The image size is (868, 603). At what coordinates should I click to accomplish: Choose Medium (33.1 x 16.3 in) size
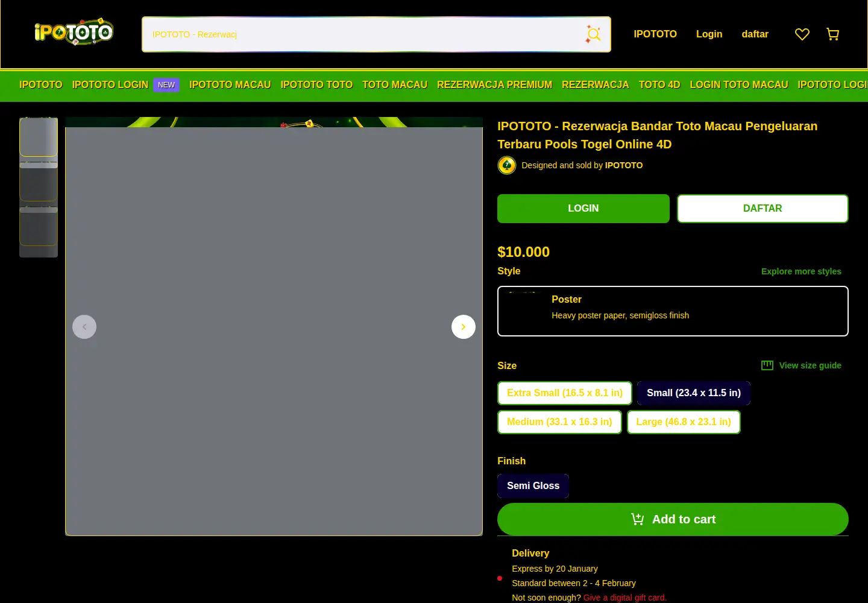coord(559,422)
